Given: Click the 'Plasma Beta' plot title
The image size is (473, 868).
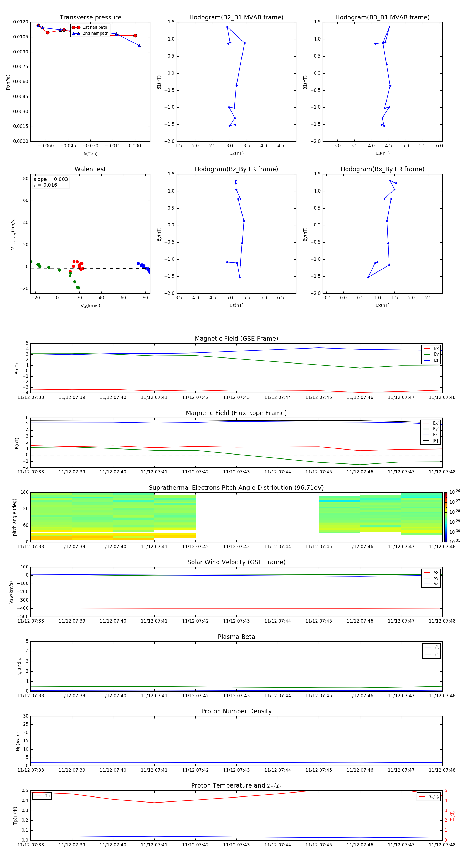Looking at the screenshot, I should pyautogui.click(x=236, y=637).
